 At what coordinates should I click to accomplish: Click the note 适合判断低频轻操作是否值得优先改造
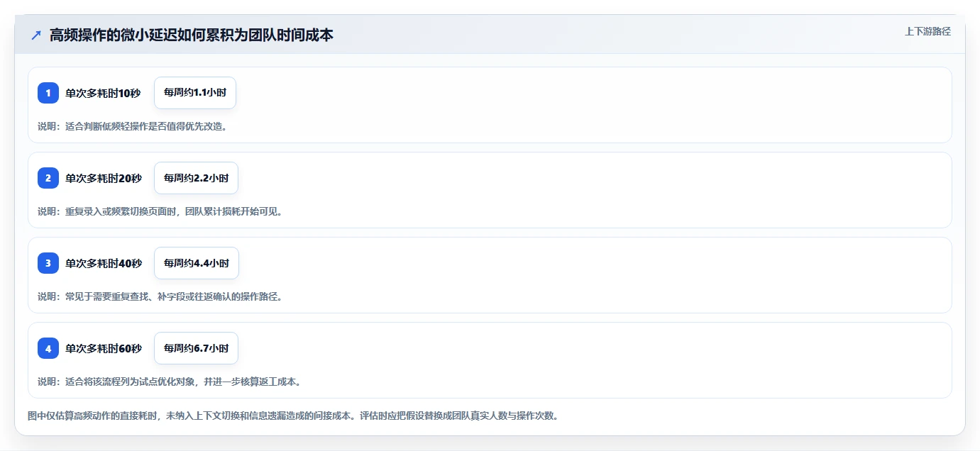(132, 126)
